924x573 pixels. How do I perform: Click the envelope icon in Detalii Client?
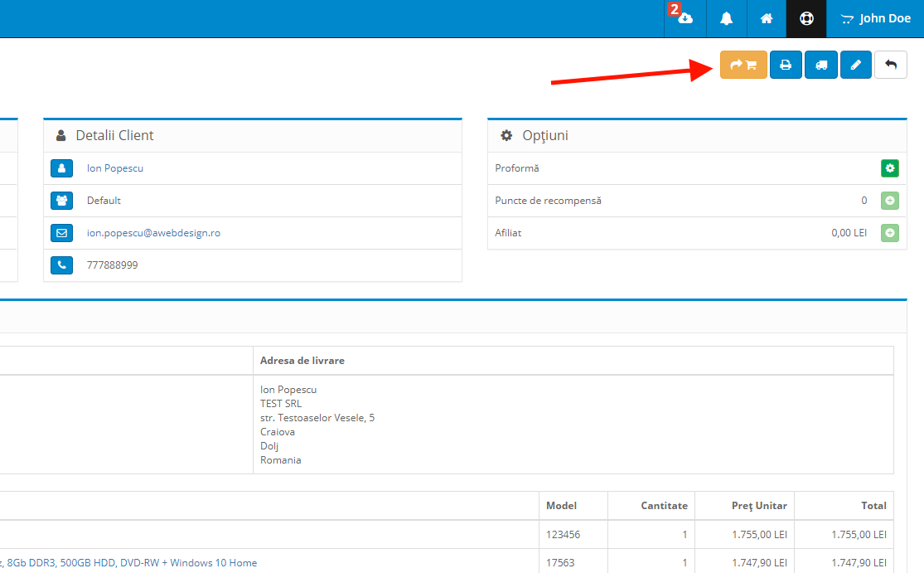coord(62,233)
